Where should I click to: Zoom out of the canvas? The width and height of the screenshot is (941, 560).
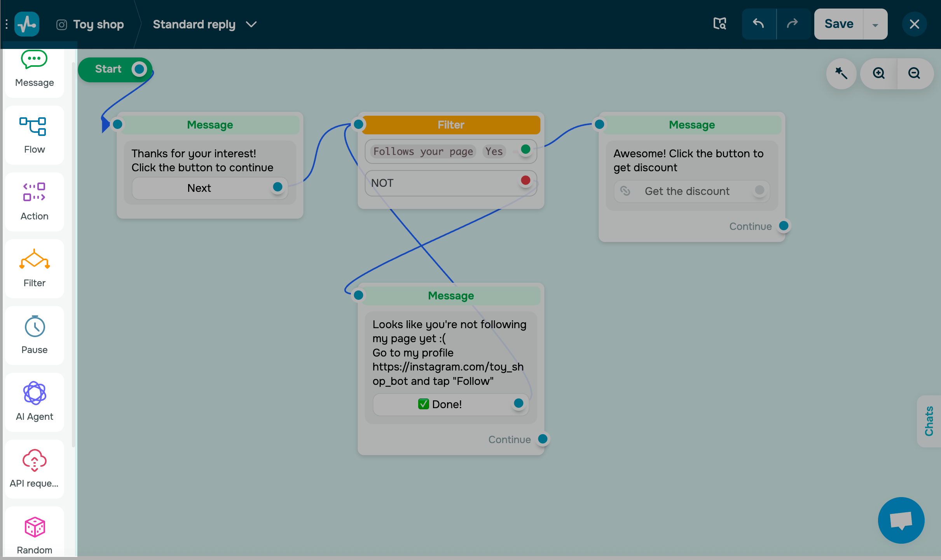pyautogui.click(x=914, y=73)
